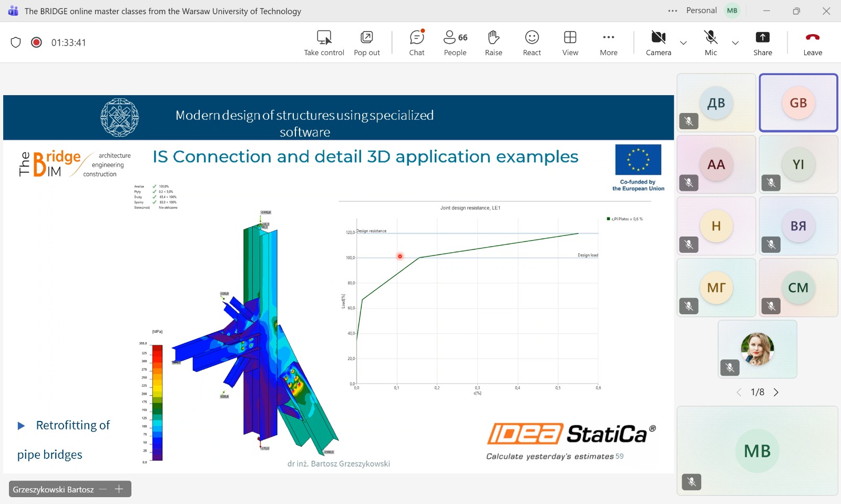This screenshot has width=841, height=504.
Task: Show the People participants list
Action: pyautogui.click(x=455, y=43)
